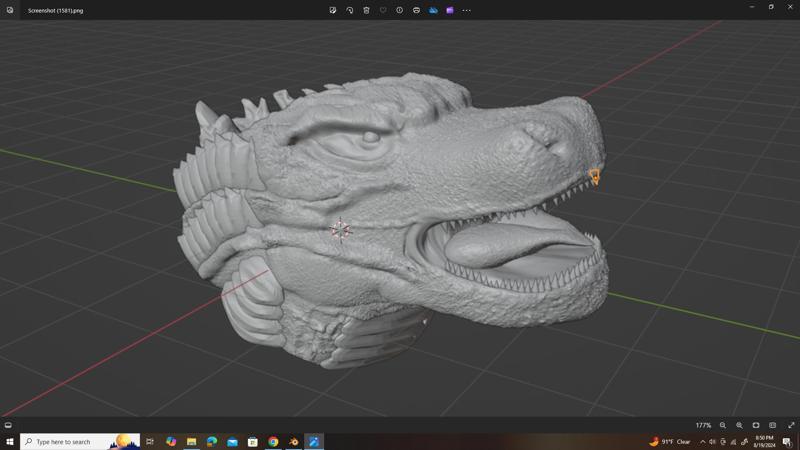Click the 177% zoom level value
The height and width of the screenshot is (450, 800).
[703, 425]
